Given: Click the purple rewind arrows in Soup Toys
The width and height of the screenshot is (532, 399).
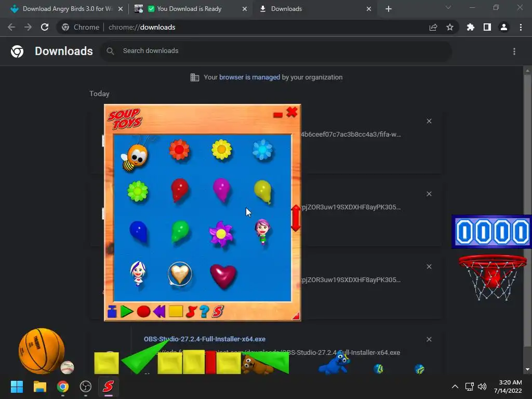Looking at the screenshot, I should 159,311.
